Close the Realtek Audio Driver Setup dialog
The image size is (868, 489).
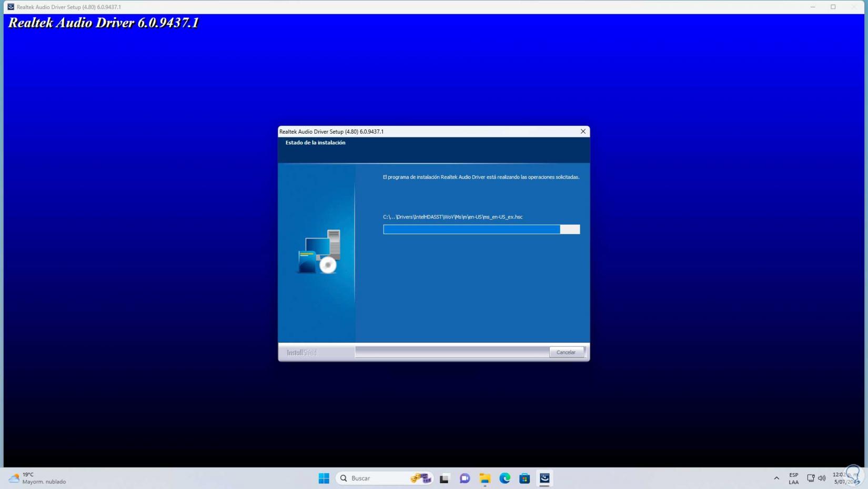[583, 132]
